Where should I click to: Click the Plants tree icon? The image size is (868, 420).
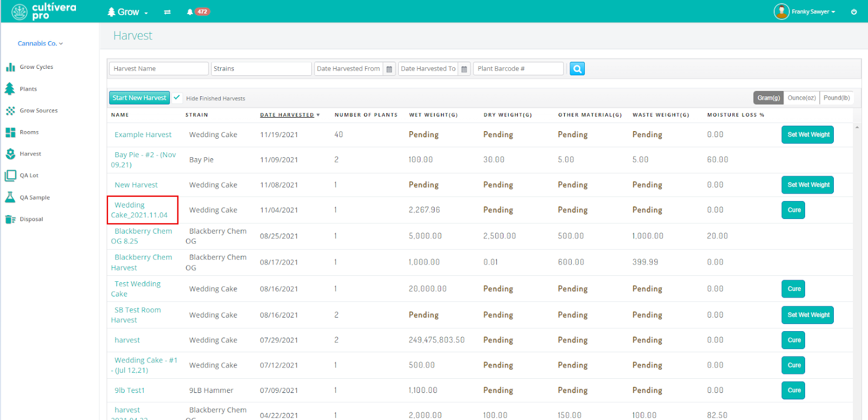(10, 88)
